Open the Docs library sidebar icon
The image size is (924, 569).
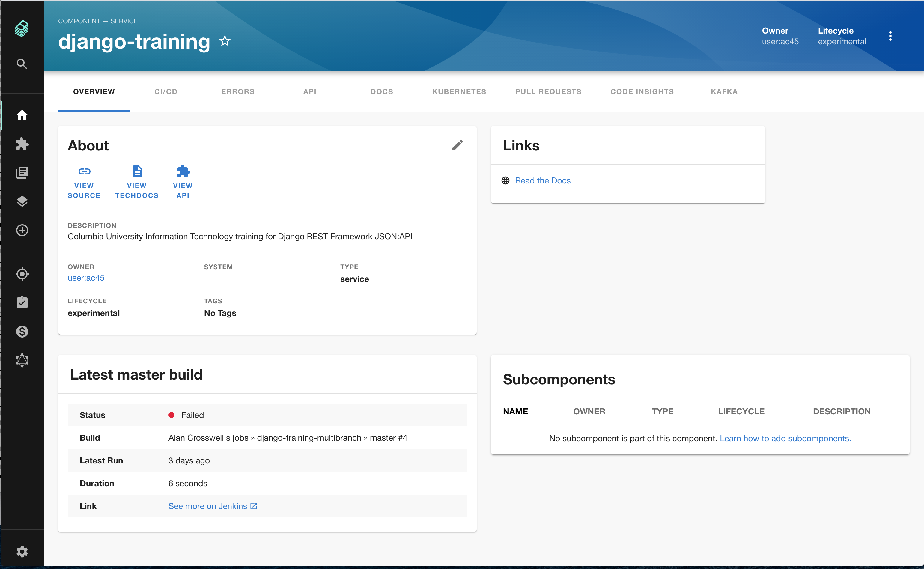(x=22, y=173)
